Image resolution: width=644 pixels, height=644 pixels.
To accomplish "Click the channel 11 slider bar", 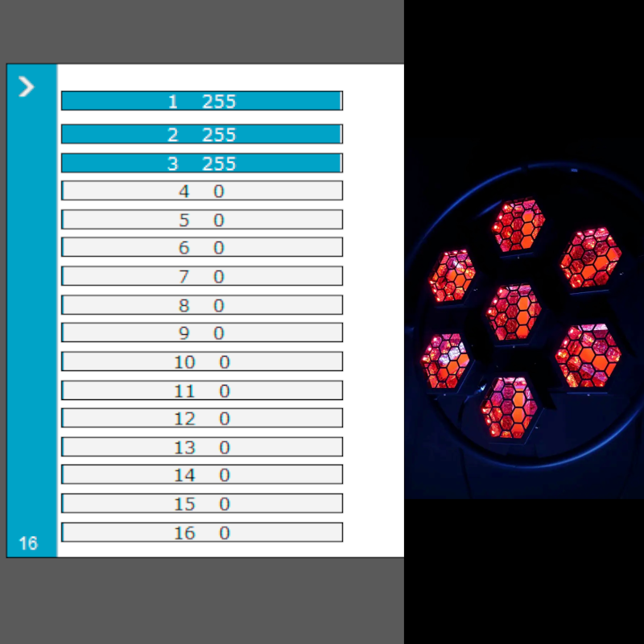I will pos(202,390).
